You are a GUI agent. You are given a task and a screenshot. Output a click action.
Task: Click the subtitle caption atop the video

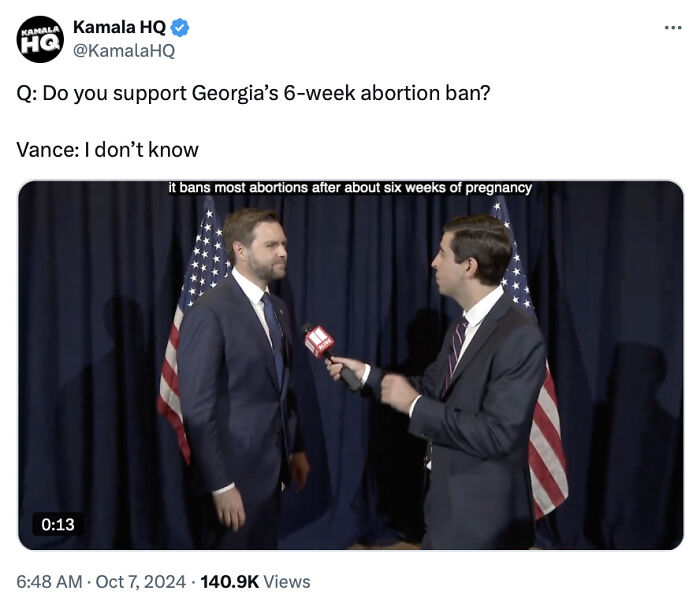coord(349,188)
